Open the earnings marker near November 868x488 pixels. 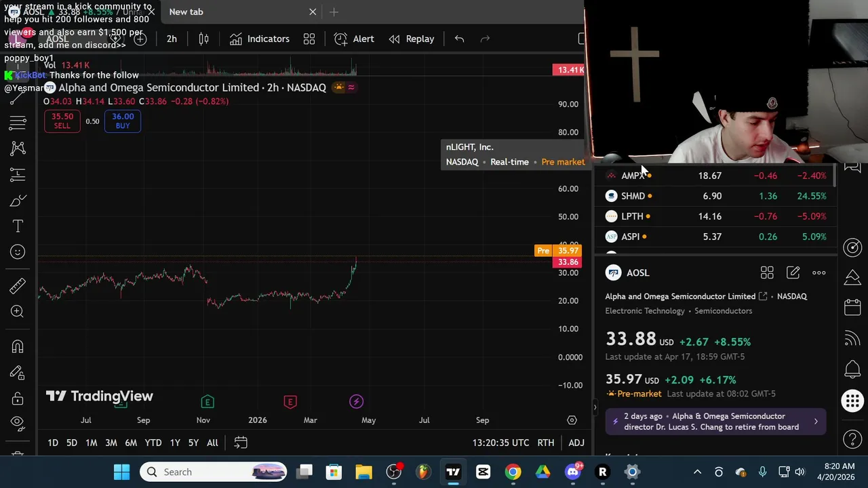[208, 402]
